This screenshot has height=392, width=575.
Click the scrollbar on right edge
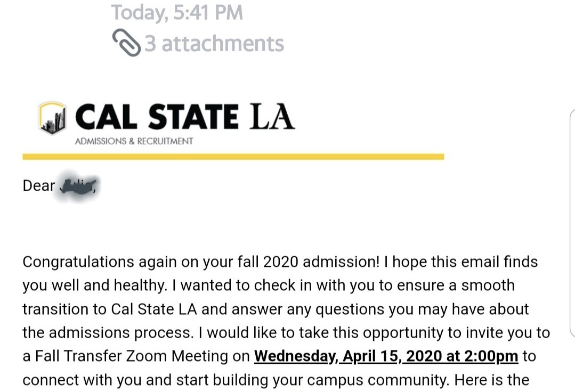point(572,224)
